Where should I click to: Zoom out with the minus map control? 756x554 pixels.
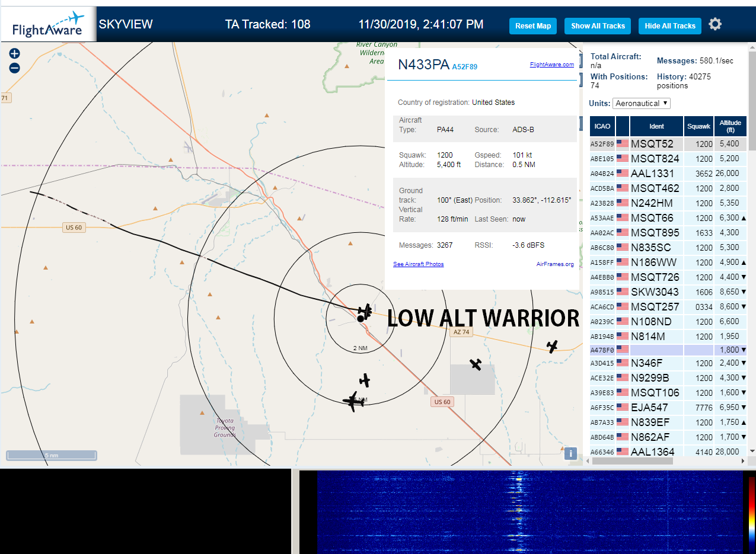click(15, 68)
